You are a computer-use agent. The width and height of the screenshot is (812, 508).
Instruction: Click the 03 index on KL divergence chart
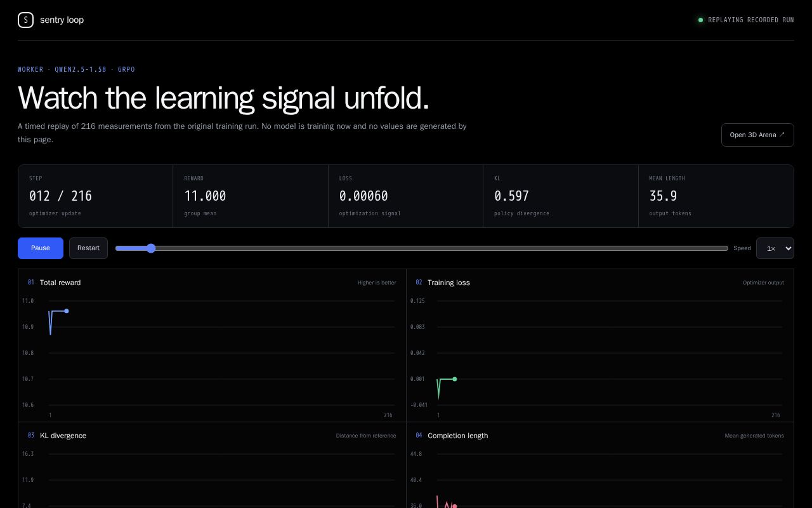pyautogui.click(x=31, y=436)
